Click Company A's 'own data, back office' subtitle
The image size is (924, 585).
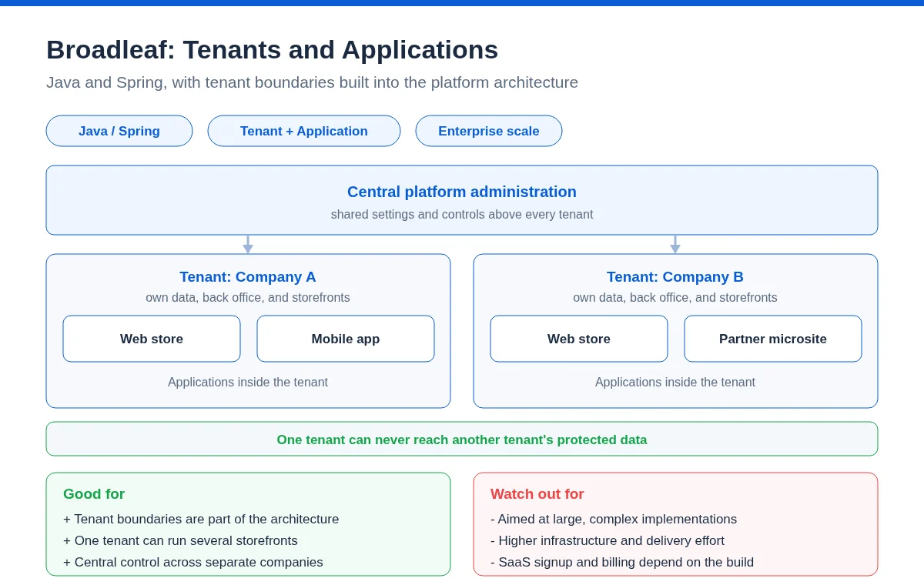248,297
